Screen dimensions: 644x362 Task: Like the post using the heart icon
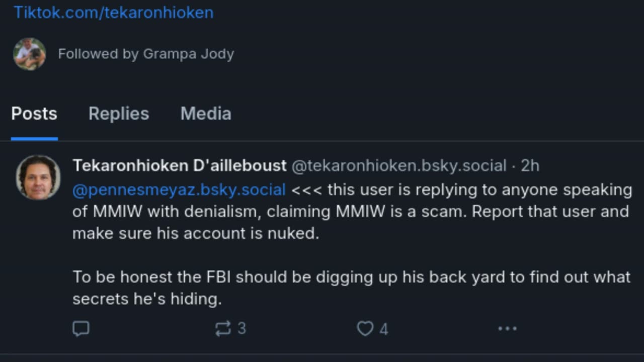point(365,329)
